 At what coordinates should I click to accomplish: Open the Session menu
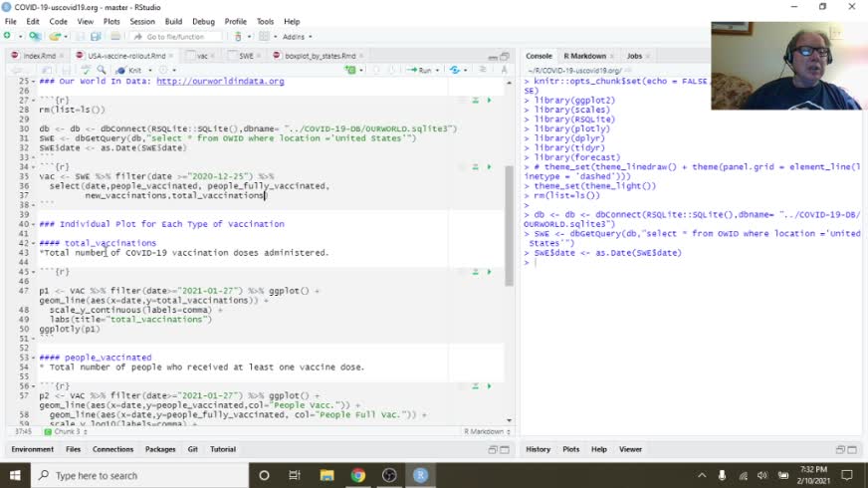coord(142,22)
